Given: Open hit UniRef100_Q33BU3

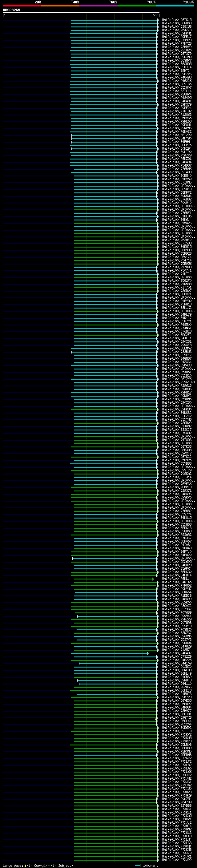Looking at the screenshot, I should click(x=177, y=352).
